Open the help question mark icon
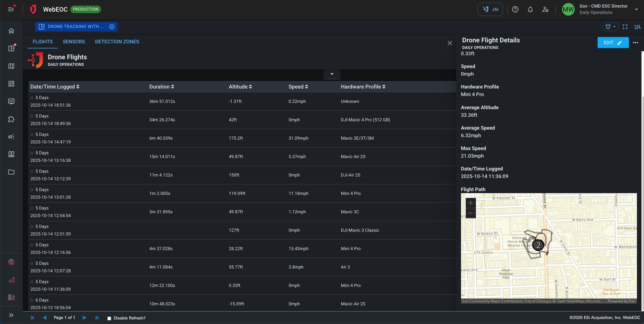The width and height of the screenshot is (644, 324). [515, 10]
